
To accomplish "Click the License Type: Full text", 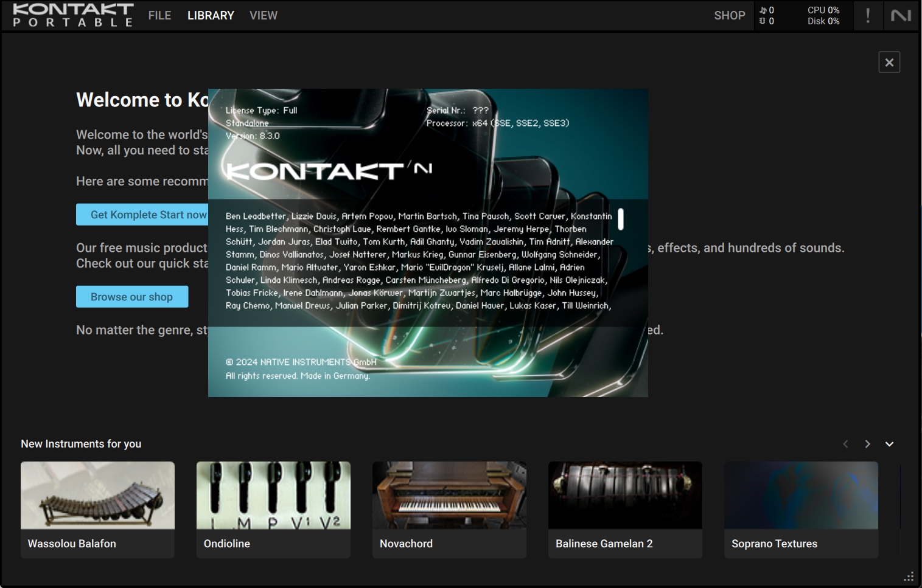I will (261, 110).
